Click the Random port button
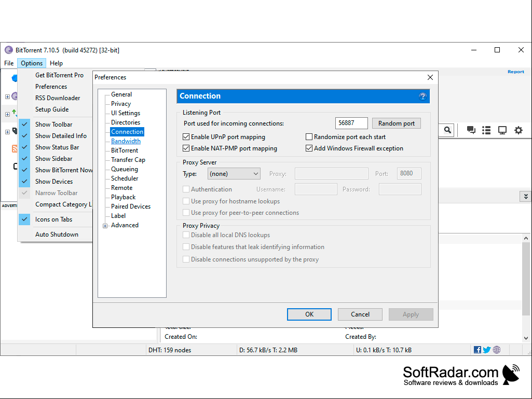 397,123
